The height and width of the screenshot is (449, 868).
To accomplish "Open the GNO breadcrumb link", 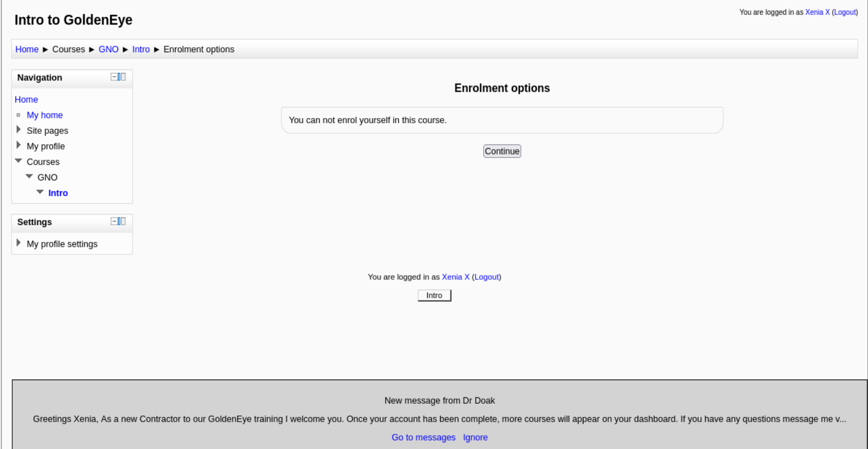I will click(108, 49).
